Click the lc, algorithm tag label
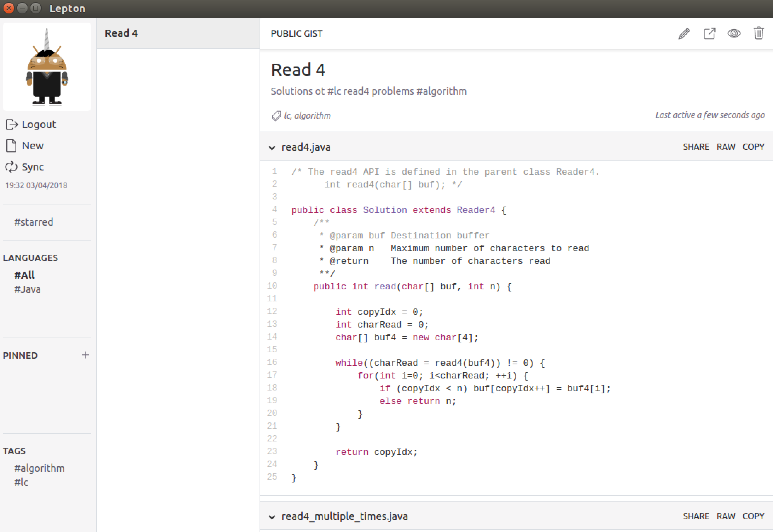Viewport: 773px width, 532px height. (x=307, y=115)
